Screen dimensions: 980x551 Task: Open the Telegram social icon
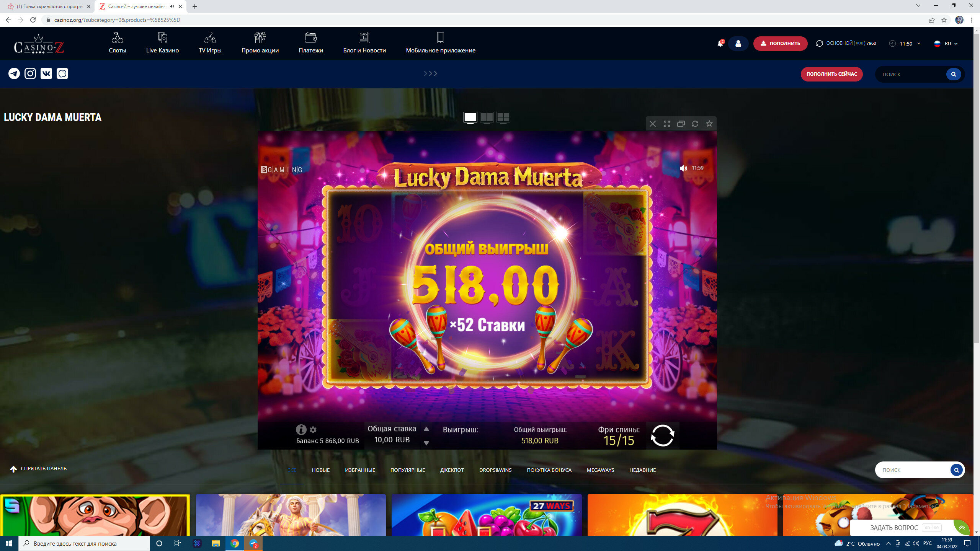point(14,73)
